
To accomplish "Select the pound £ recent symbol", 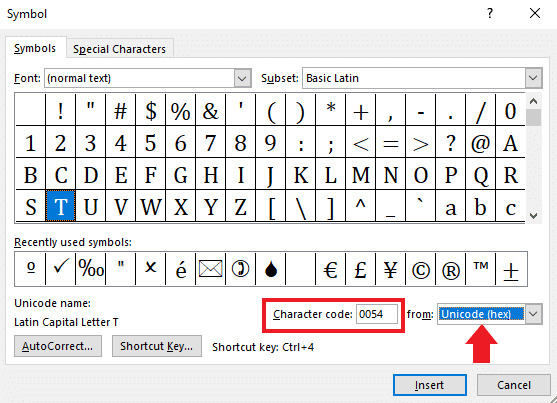I will point(361,269).
